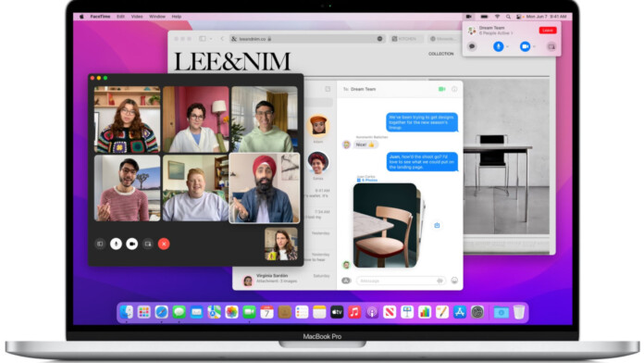
Task: Open messages bubble icon in Dream Team panel
Action: [x=472, y=46]
